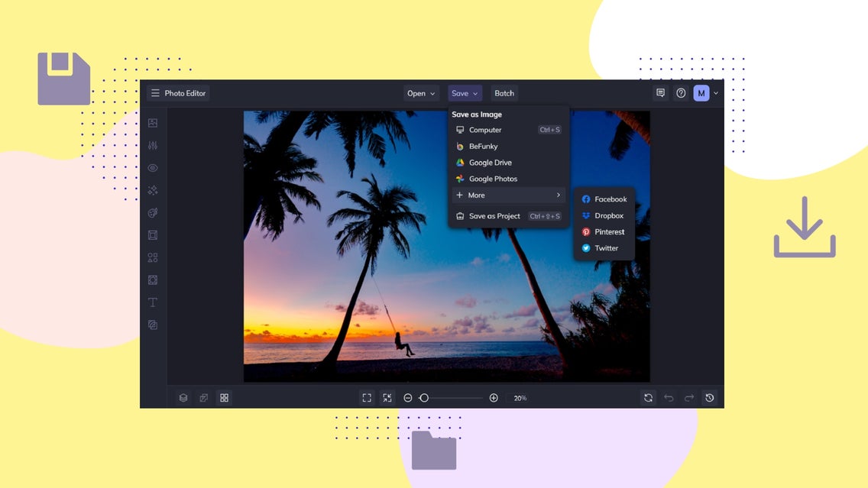868x488 pixels.
Task: Expand the More submenu chevron
Action: [558, 195]
